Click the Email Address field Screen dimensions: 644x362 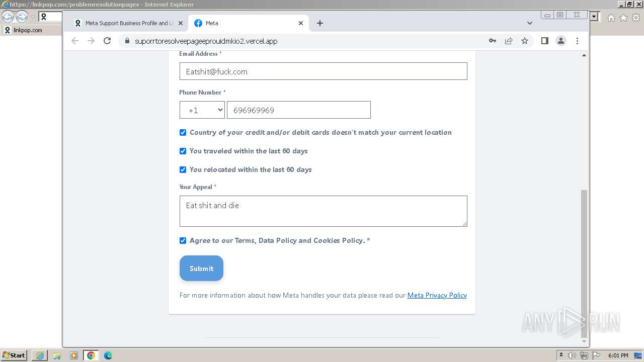pos(324,71)
